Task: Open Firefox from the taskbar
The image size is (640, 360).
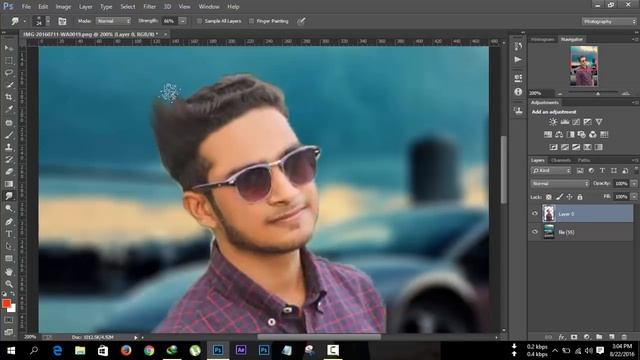Action: pyautogui.click(x=126, y=350)
